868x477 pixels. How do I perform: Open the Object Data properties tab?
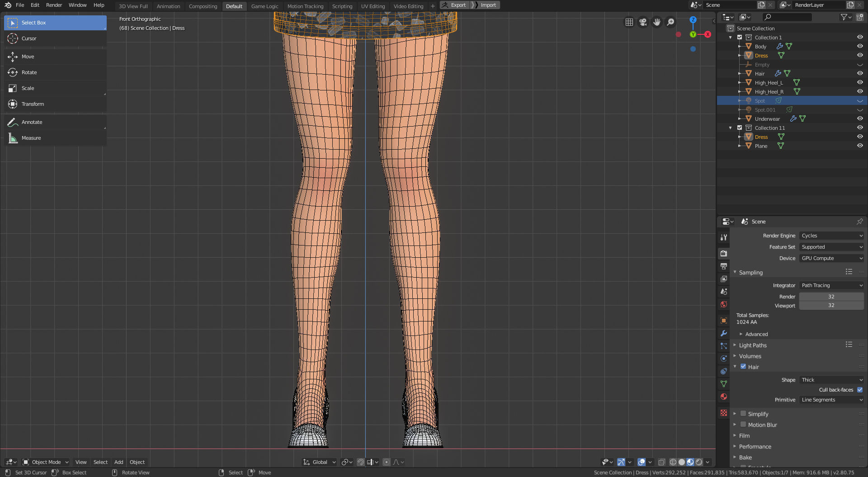[724, 384]
